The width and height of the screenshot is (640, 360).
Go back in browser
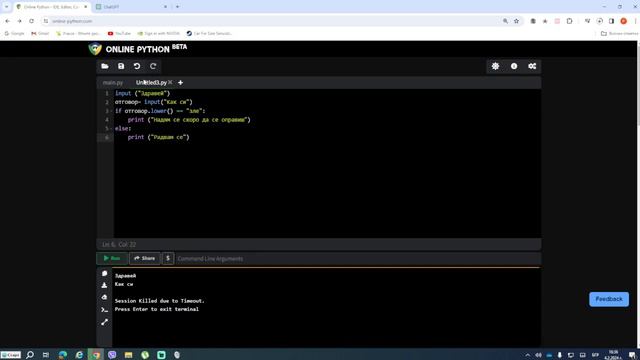[7, 21]
